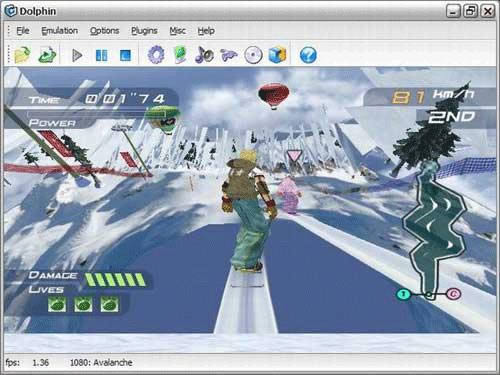Click the DVD disc icon in toolbar
The image size is (500, 375).
click(x=253, y=55)
